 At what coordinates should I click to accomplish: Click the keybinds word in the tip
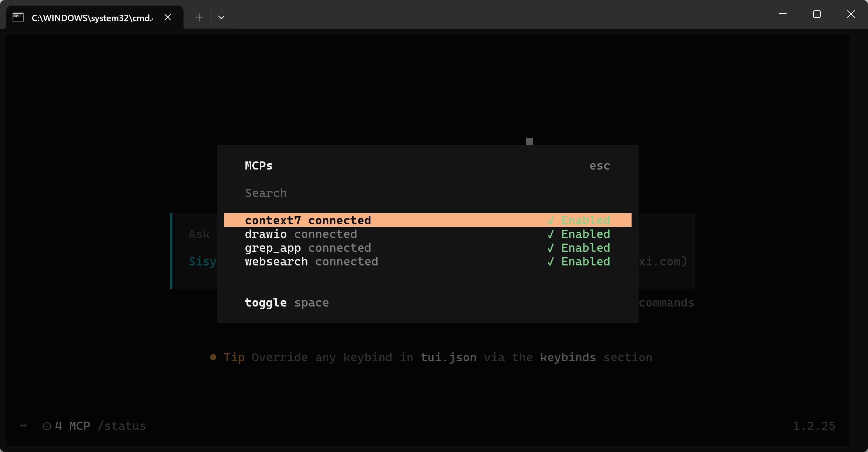568,357
